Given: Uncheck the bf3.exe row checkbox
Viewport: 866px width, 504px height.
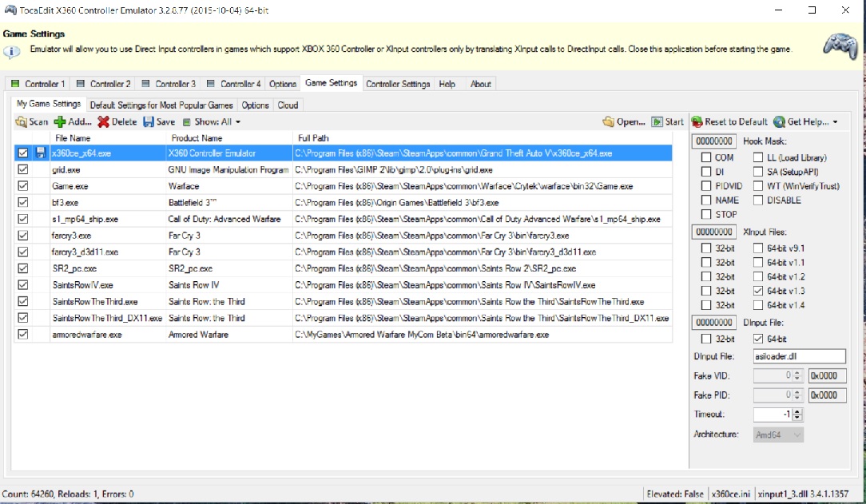Looking at the screenshot, I should point(22,202).
